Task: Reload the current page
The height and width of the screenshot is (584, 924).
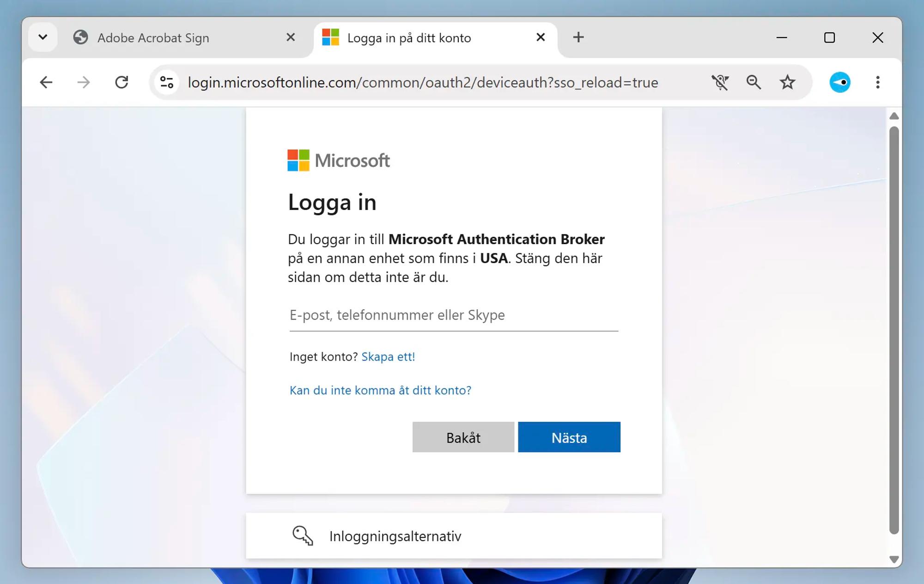Action: [122, 82]
